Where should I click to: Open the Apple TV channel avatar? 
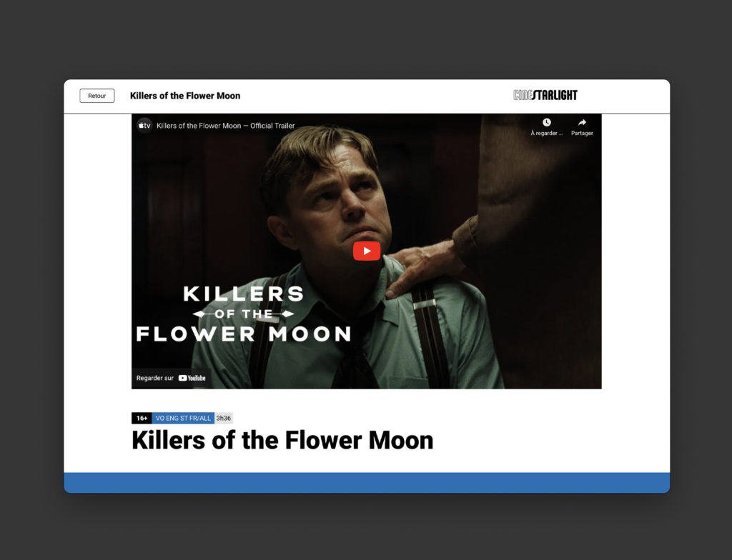click(x=144, y=126)
